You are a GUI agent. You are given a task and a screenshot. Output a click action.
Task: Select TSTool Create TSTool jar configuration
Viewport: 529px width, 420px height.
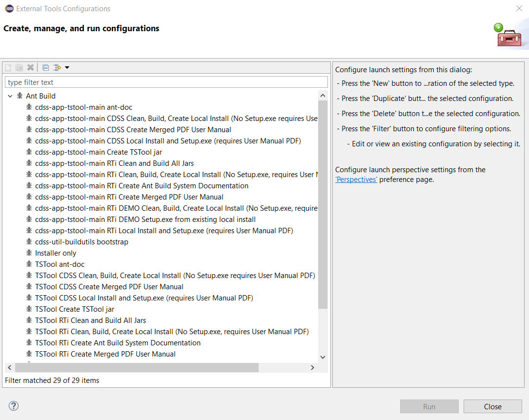[74, 309]
